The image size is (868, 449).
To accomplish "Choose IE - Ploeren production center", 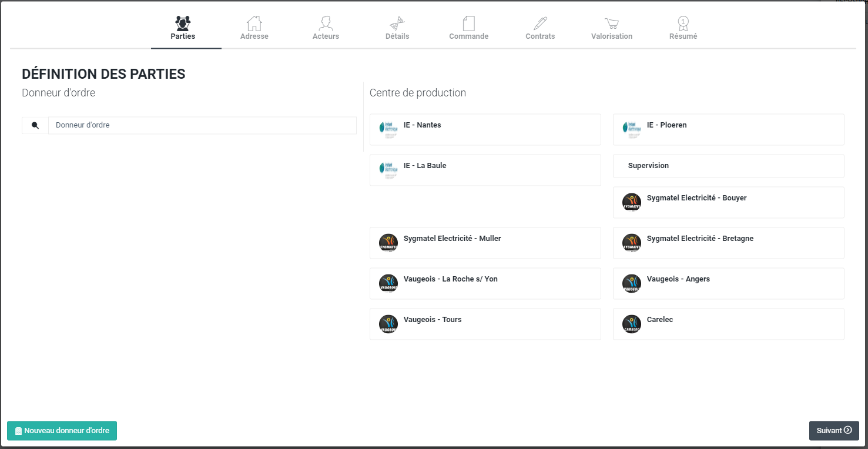I will click(728, 129).
